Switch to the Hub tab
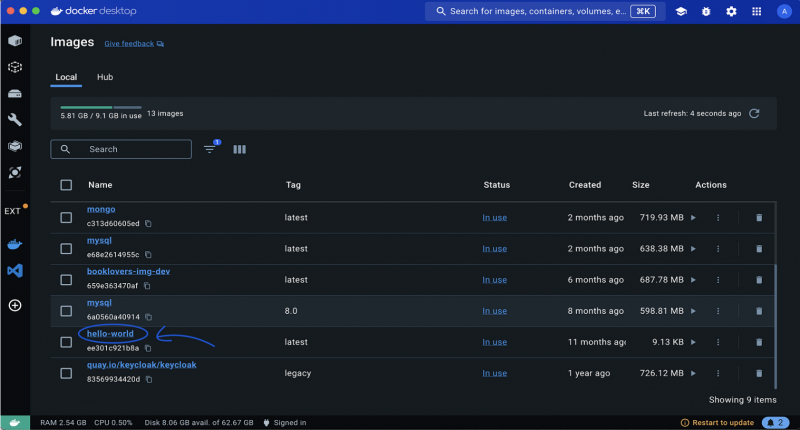 click(105, 77)
